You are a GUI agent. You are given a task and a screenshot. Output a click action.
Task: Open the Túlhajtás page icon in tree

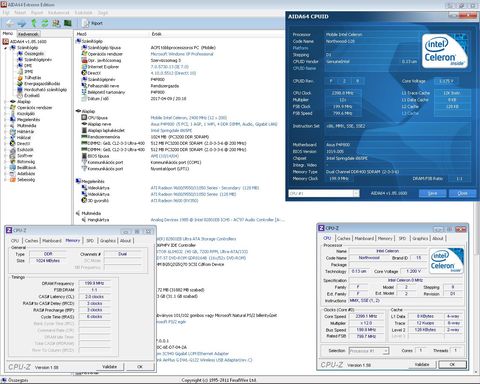20,78
